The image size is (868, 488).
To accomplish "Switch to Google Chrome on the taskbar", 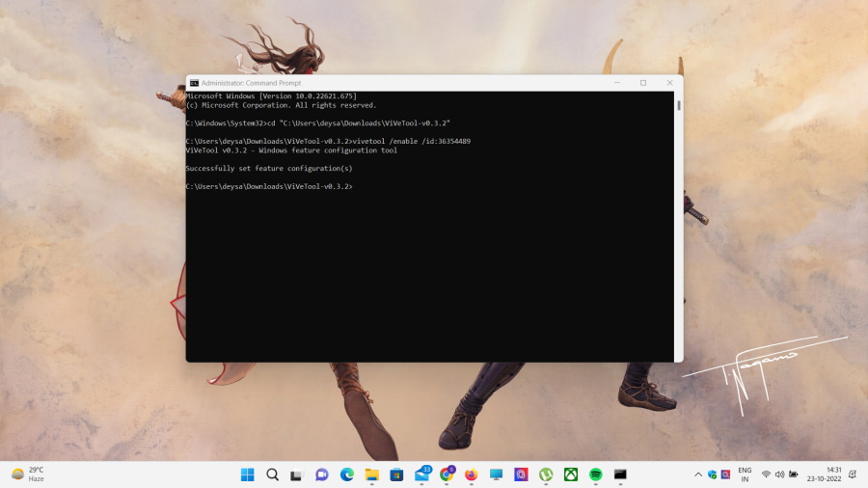I will pos(447,474).
